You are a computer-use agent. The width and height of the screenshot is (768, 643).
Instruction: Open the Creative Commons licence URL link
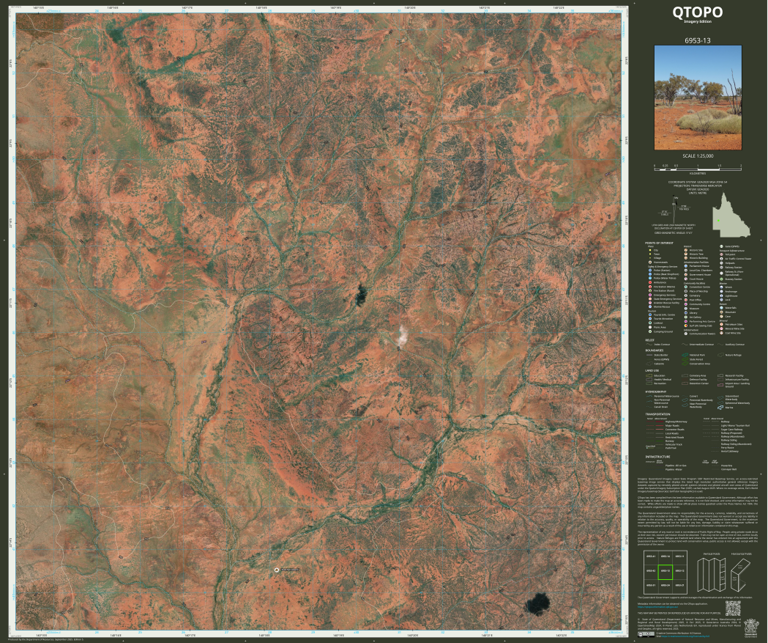[x=685, y=636]
